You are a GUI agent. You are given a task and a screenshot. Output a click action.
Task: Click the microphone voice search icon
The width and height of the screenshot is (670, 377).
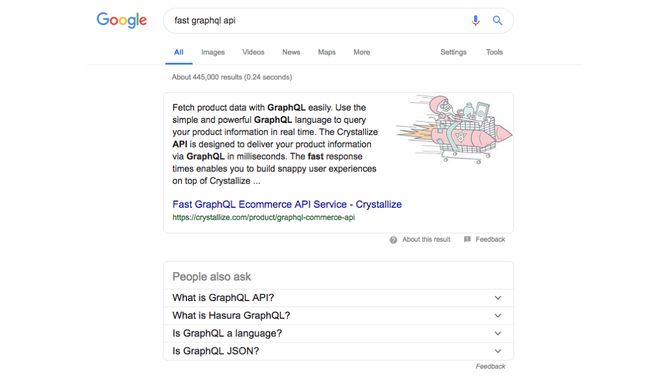(475, 21)
